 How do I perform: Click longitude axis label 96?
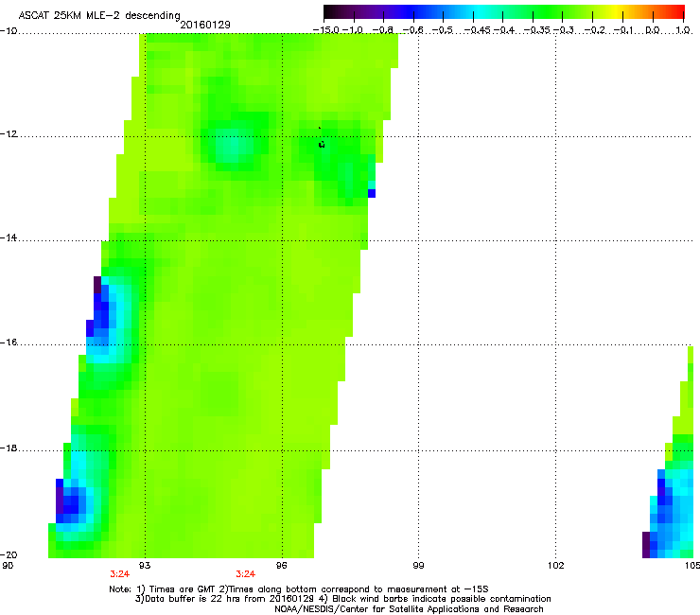point(282,566)
